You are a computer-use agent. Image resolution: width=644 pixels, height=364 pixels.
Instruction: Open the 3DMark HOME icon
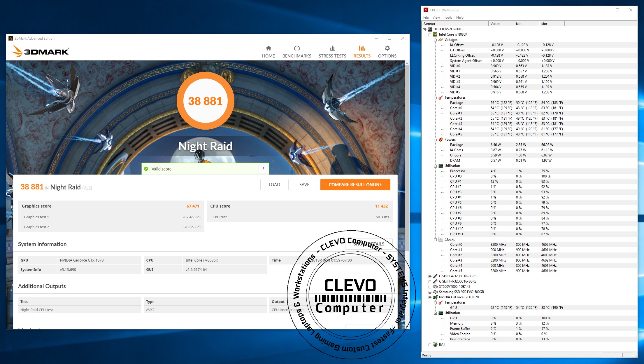tap(268, 48)
